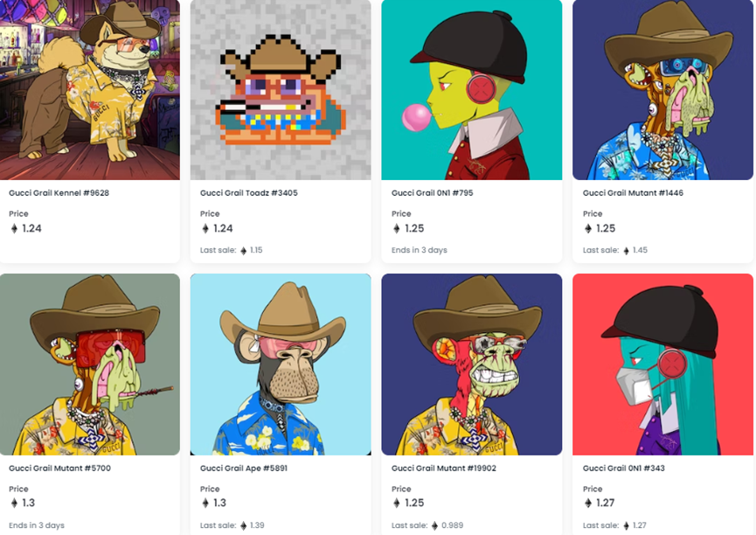The width and height of the screenshot is (756, 535).
Task: Select the Gucci Grail Mutant #5700 title
Action: tap(59, 468)
